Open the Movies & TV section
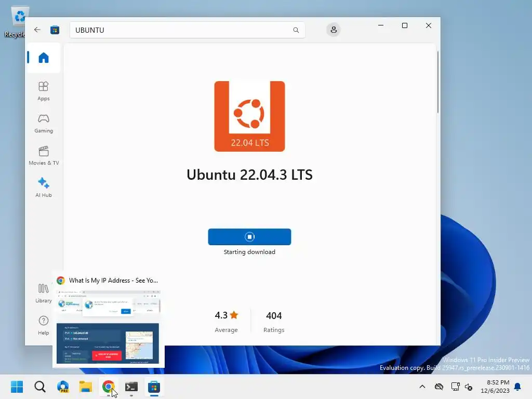Viewport: 532px width, 399px height. pos(44,155)
